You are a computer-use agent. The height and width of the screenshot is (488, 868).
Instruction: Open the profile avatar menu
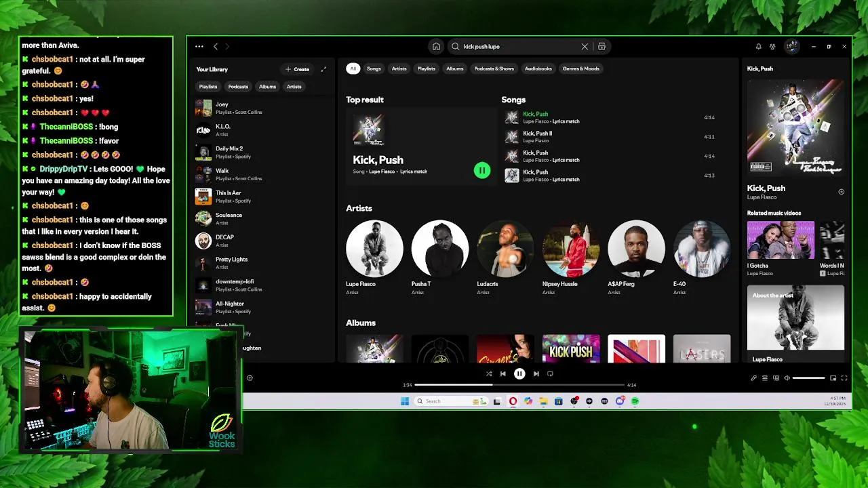[791, 47]
